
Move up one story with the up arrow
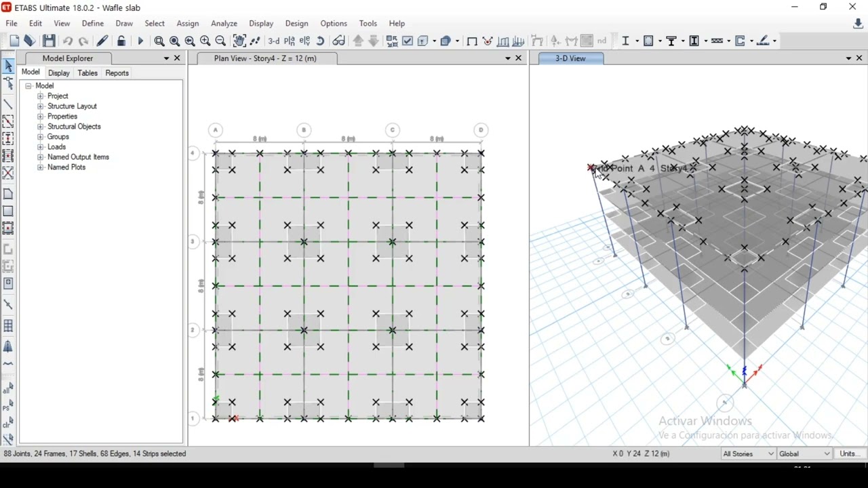tap(358, 41)
